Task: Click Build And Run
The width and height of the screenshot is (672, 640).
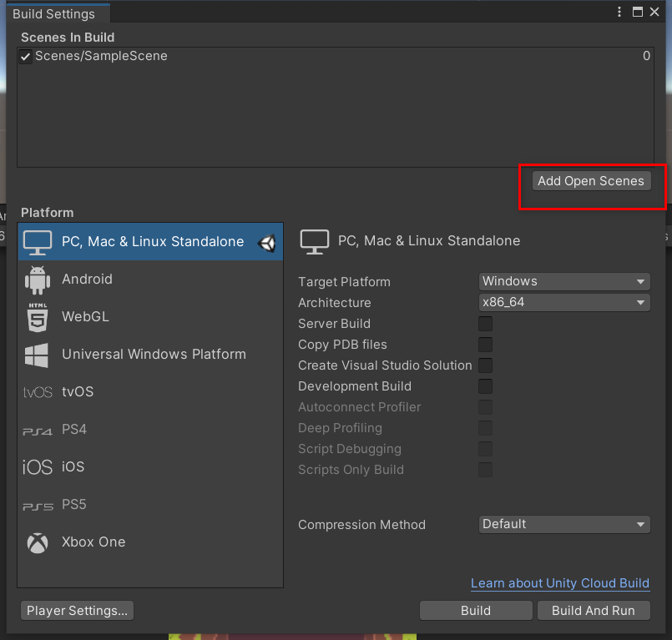Action: coord(594,611)
